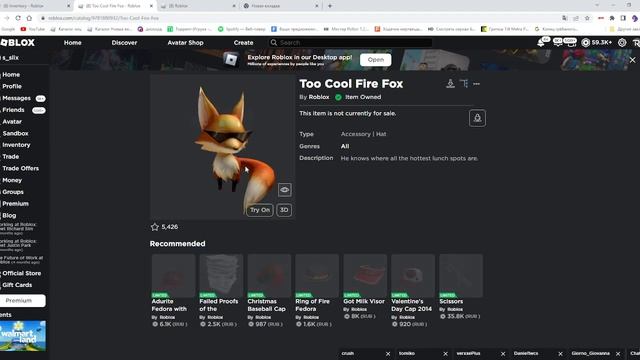Click the search magnifier icon
Screen dimensions: 640x360
coord(273,42)
